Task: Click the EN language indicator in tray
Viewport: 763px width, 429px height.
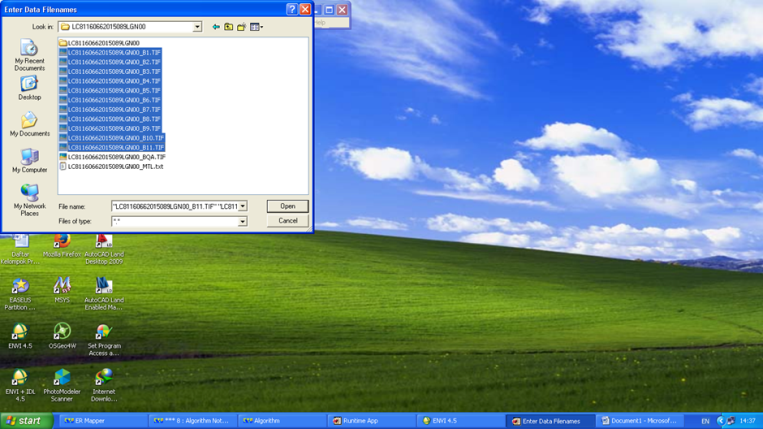Action: (705, 421)
